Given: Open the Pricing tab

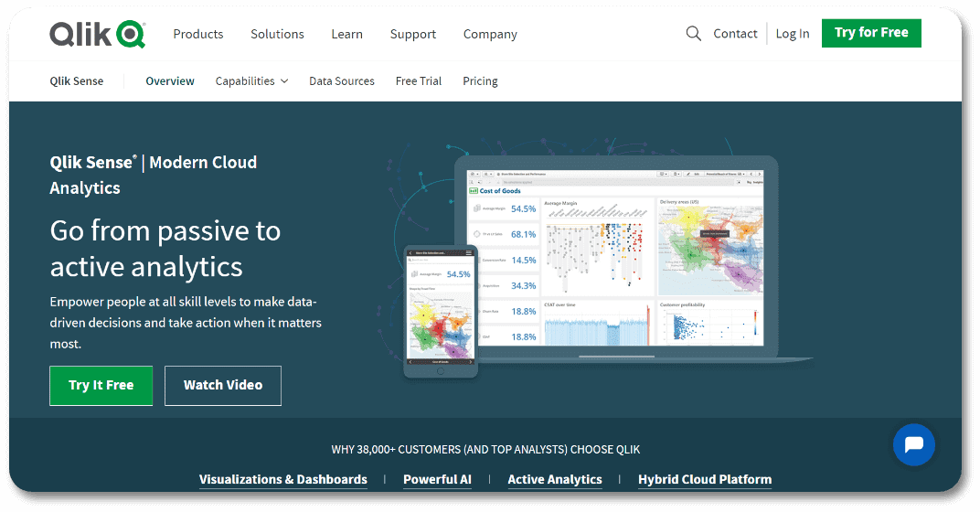Looking at the screenshot, I should 480,81.
